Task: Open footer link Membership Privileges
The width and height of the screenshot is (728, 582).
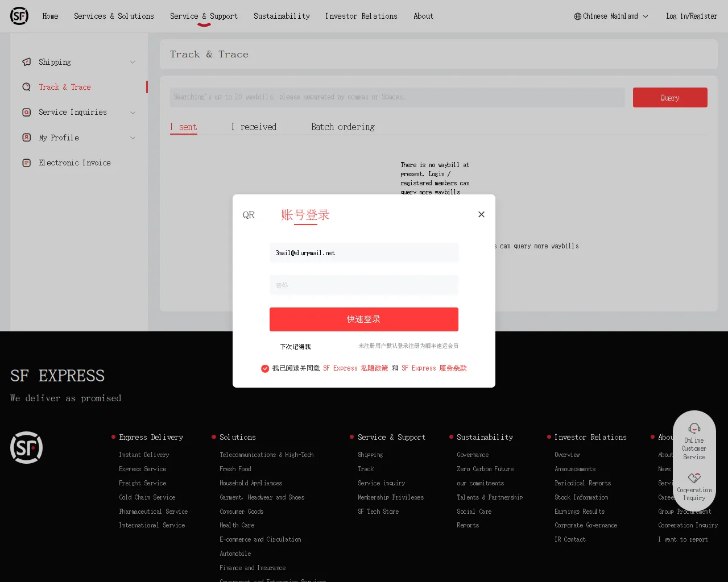Action: point(391,497)
